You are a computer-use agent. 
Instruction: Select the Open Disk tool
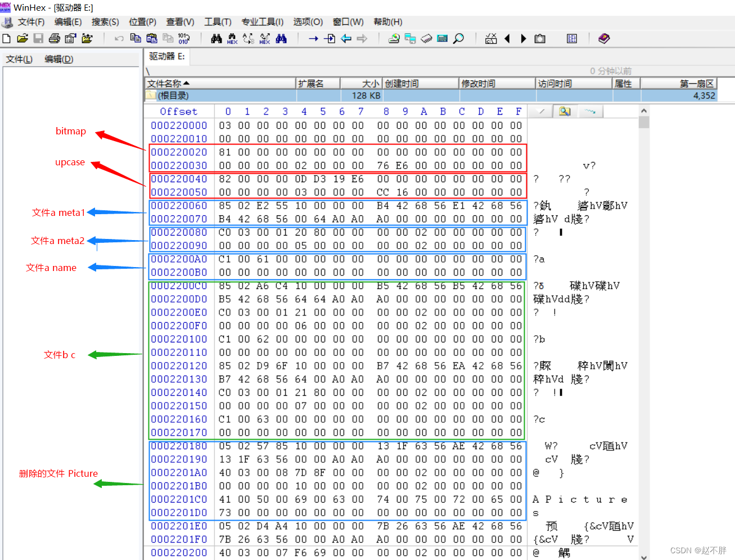[394, 38]
